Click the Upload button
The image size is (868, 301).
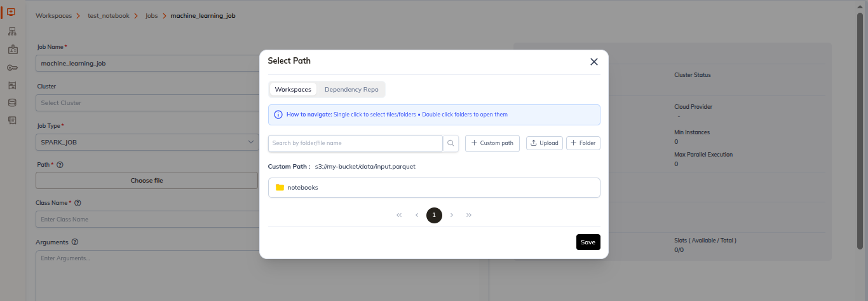pyautogui.click(x=544, y=143)
